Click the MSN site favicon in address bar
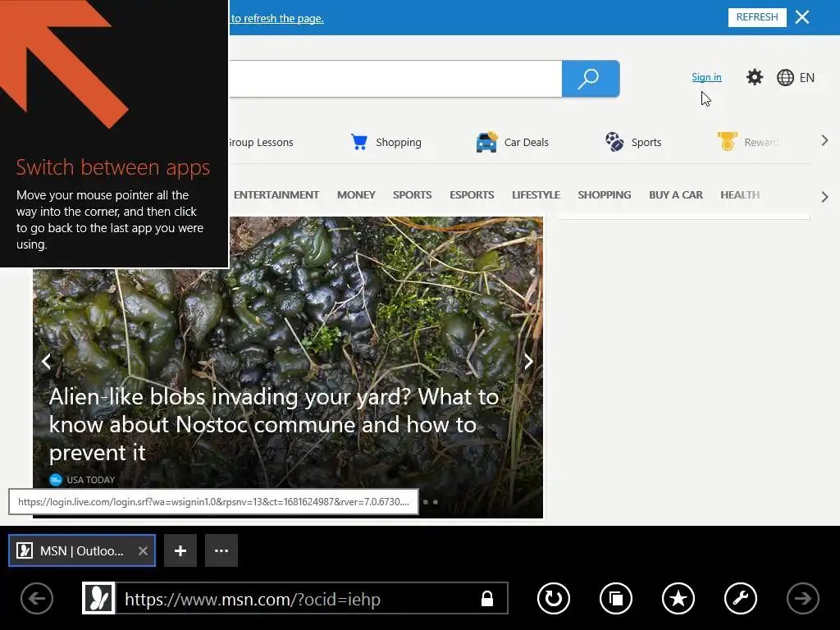Image resolution: width=840 pixels, height=630 pixels. click(98, 598)
